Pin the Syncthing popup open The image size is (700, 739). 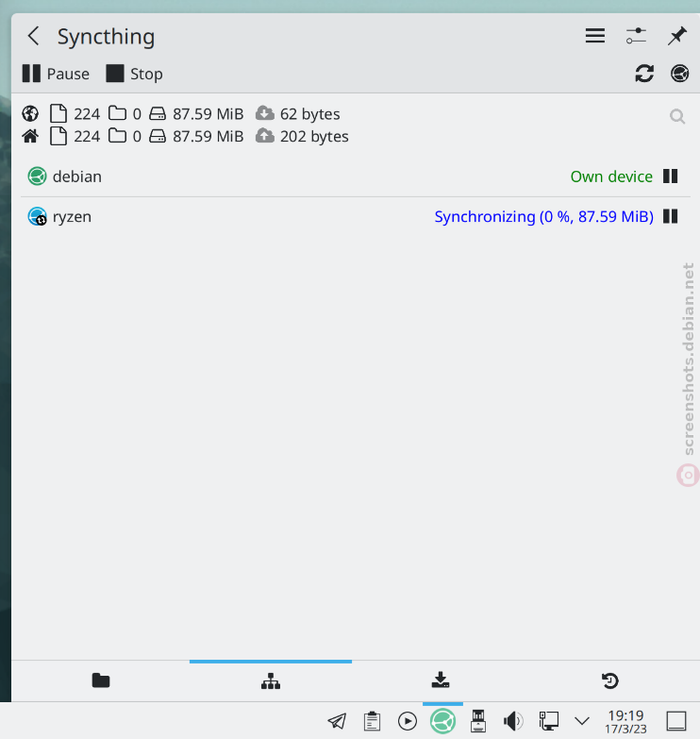[677, 36]
